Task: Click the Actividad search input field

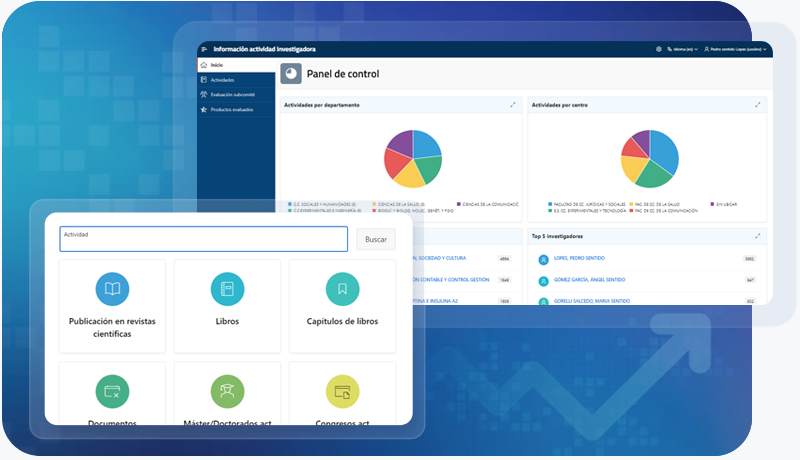Action: tap(203, 238)
